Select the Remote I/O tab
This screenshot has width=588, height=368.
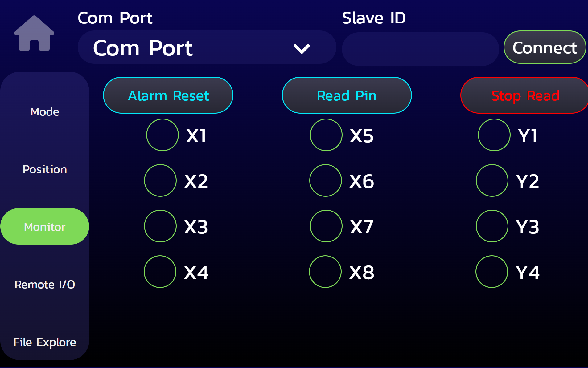(45, 285)
